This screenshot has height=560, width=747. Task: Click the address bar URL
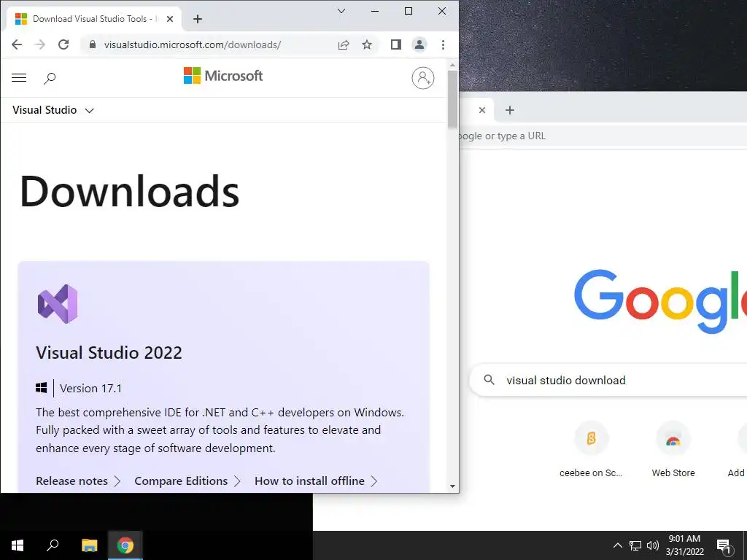point(193,44)
